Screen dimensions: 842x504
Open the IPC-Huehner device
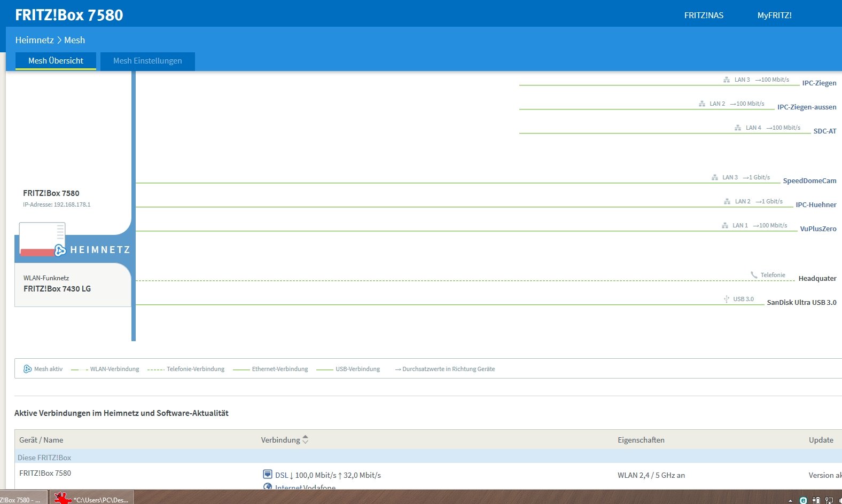point(816,205)
